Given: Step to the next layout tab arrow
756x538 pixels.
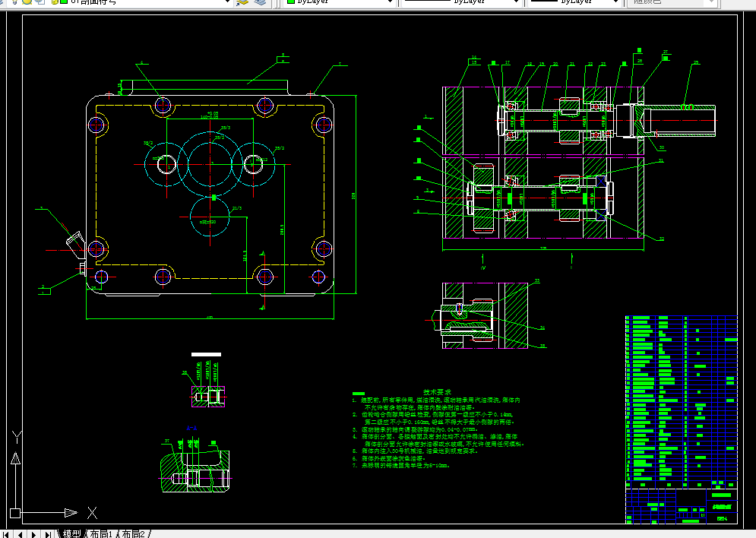Looking at the screenshot, I should click(x=33, y=534).
